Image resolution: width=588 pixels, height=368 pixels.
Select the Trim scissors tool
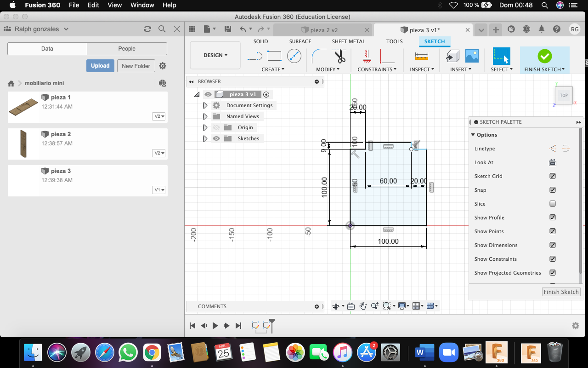point(339,56)
